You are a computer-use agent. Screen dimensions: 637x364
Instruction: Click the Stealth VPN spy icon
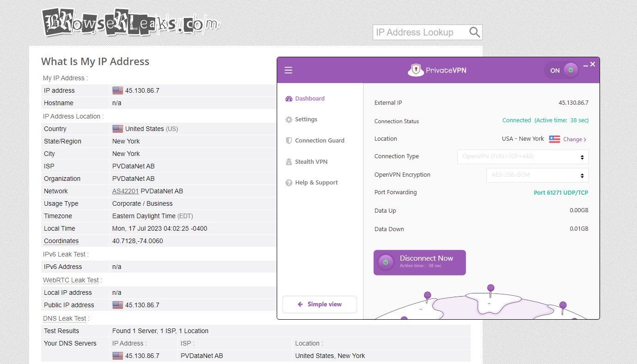[289, 161]
